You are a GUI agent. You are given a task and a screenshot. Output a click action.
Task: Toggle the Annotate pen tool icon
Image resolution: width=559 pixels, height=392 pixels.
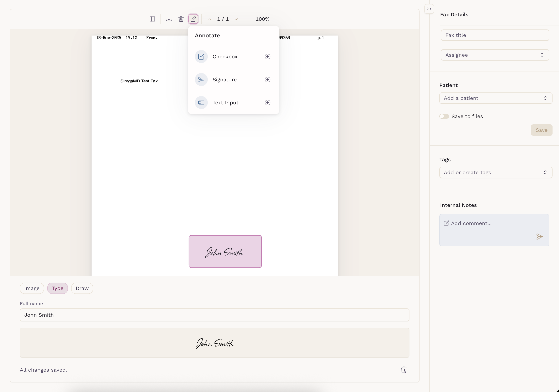(193, 19)
